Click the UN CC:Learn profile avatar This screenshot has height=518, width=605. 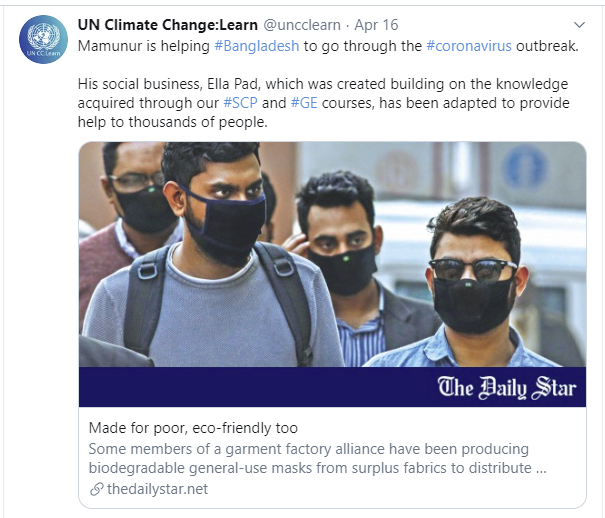click(x=40, y=40)
